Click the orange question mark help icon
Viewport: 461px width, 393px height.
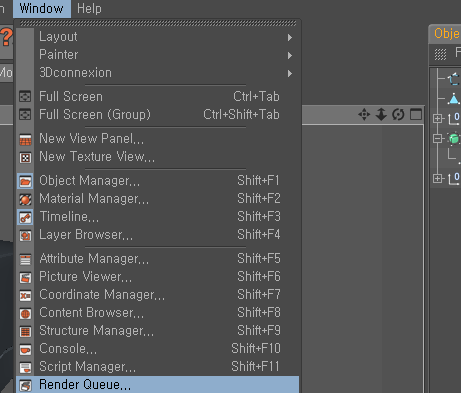6,37
